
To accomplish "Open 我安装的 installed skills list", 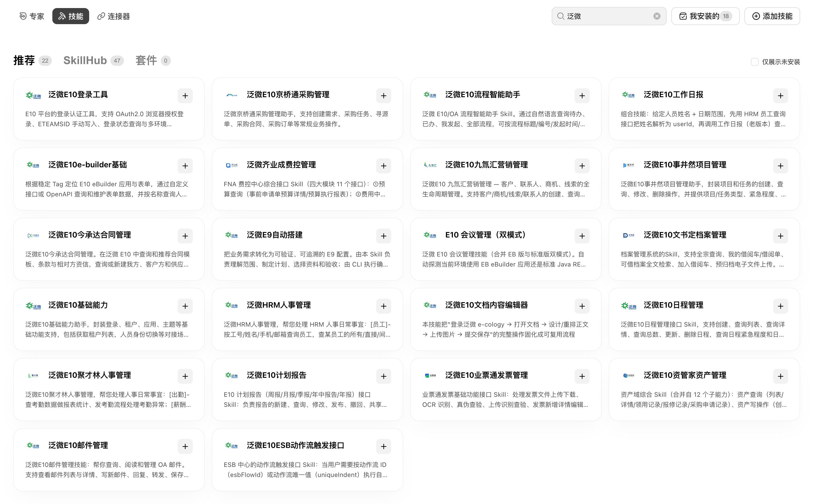I will (x=705, y=16).
